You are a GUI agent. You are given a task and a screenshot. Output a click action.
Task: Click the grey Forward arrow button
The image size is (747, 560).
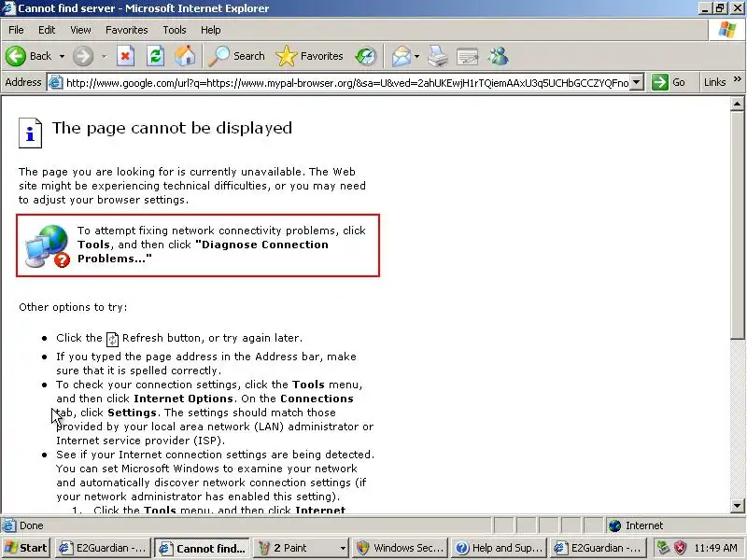83,56
